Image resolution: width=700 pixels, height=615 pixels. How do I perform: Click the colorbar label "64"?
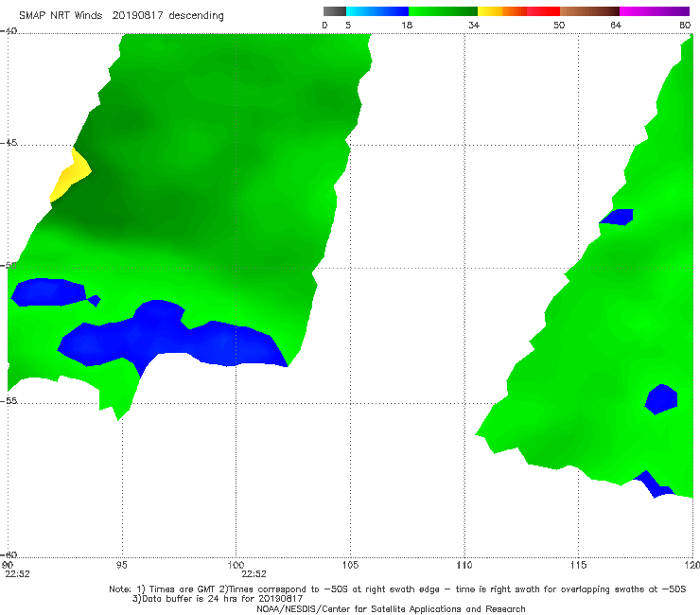616,25
